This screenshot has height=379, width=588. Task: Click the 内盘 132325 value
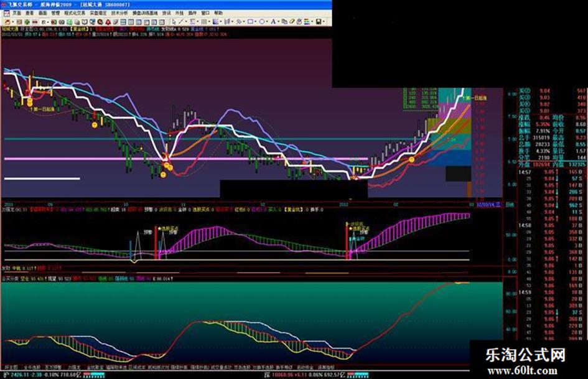point(577,164)
